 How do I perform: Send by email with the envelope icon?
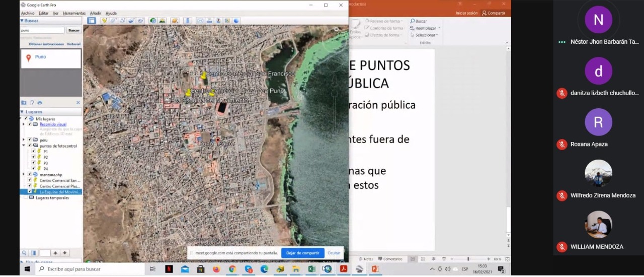point(200,21)
